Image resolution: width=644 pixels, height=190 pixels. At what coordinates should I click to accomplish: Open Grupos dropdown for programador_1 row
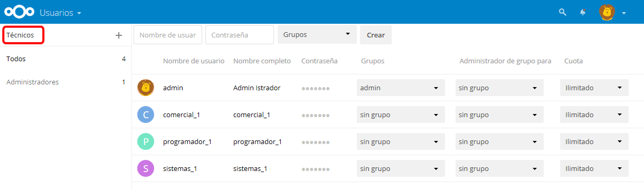tap(401, 141)
